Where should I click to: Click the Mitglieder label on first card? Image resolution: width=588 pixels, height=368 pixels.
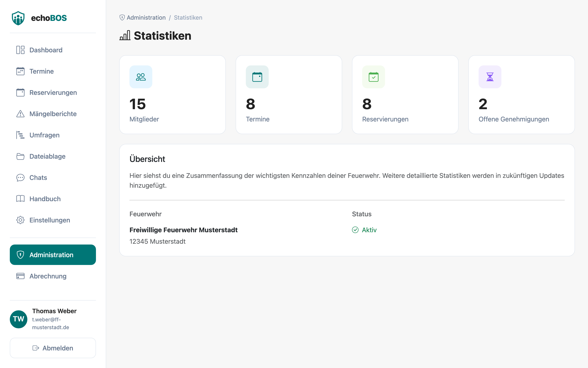coord(144,119)
